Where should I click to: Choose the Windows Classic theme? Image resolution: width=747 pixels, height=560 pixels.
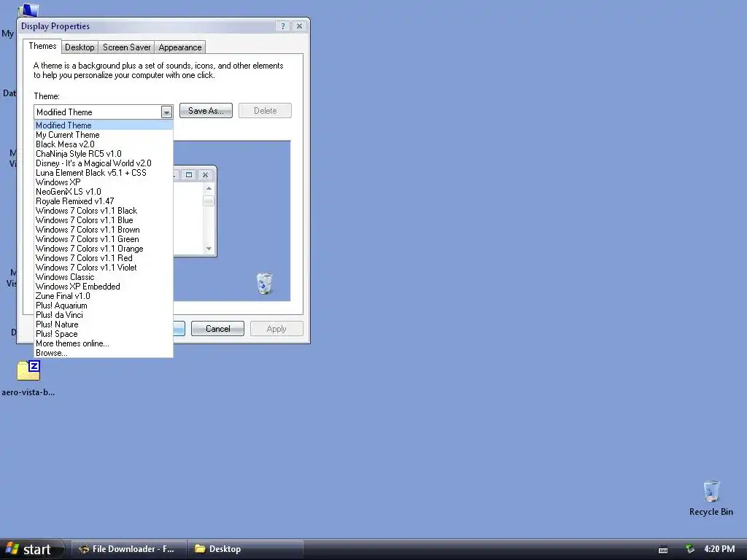point(104,277)
